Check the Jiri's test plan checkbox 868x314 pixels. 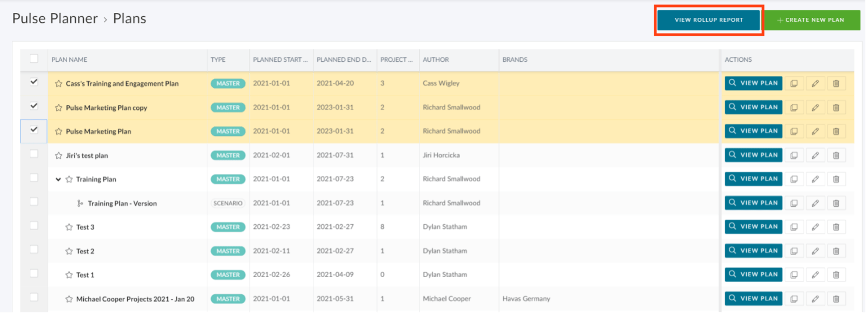click(x=34, y=154)
